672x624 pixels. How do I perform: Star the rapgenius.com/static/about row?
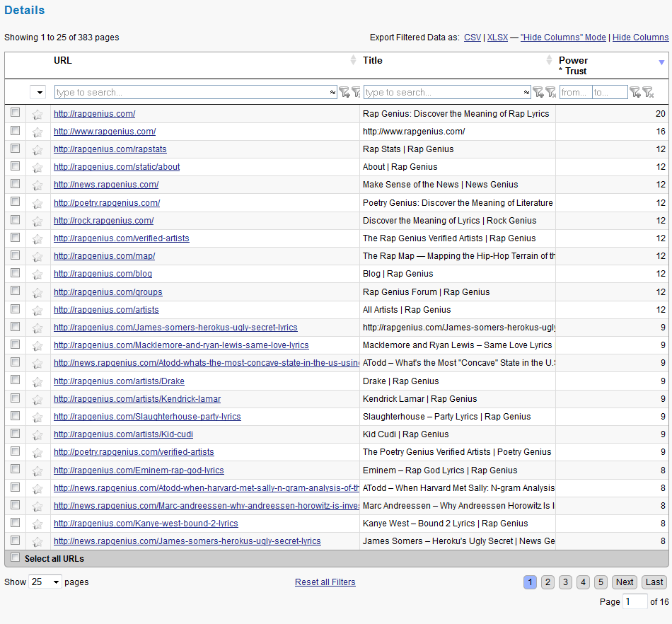point(37,167)
